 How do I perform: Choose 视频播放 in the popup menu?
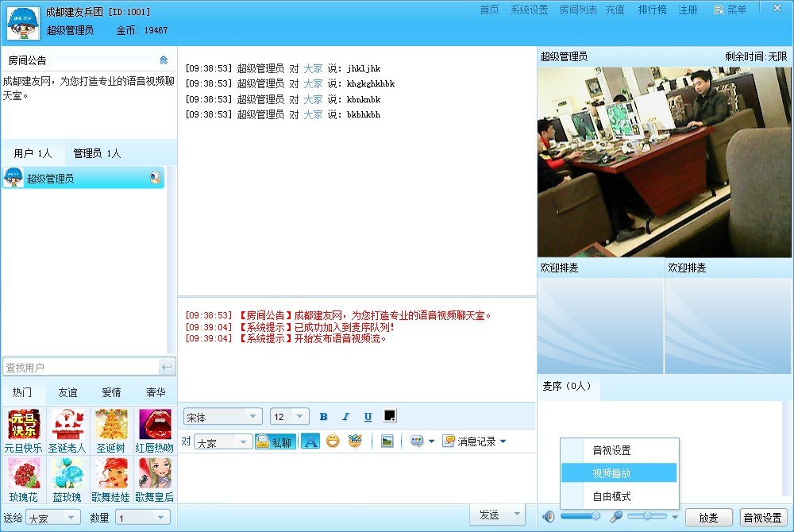[619, 472]
